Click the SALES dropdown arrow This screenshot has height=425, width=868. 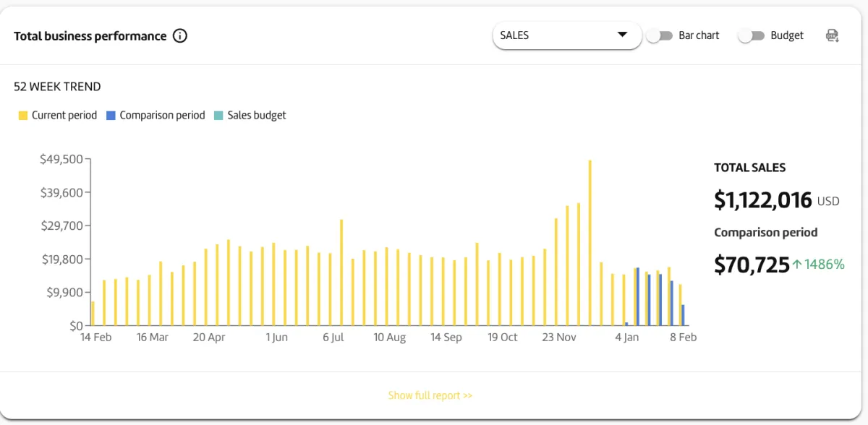coord(622,35)
